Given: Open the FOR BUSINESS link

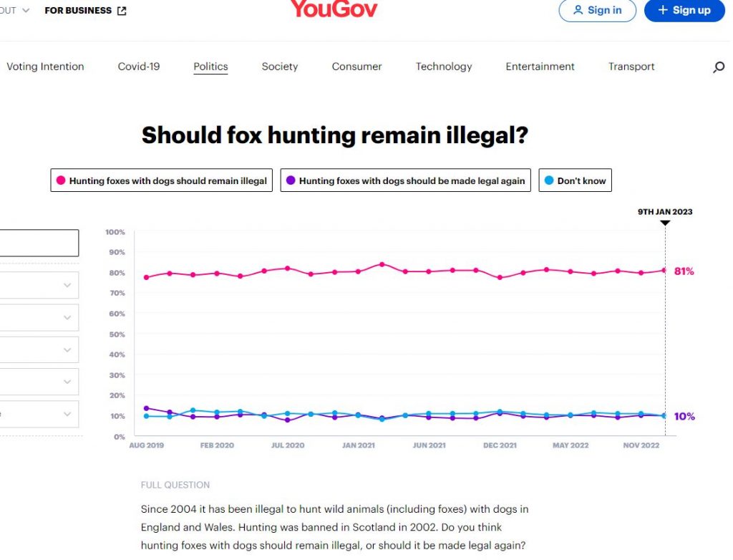Looking at the screenshot, I should [77, 9].
